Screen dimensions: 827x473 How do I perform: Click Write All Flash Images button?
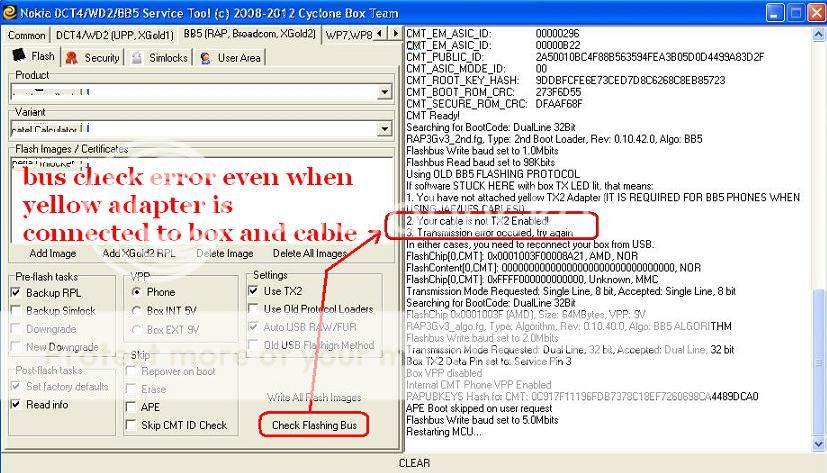click(x=314, y=397)
